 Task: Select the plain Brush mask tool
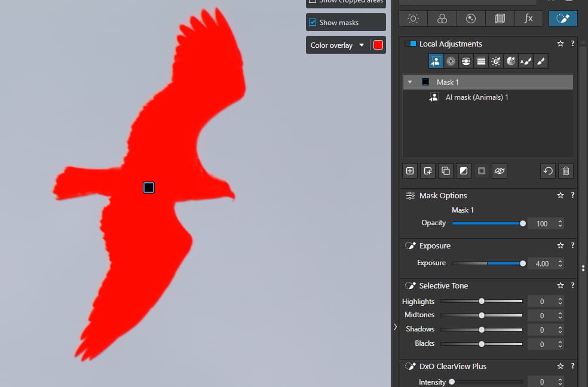coord(540,61)
